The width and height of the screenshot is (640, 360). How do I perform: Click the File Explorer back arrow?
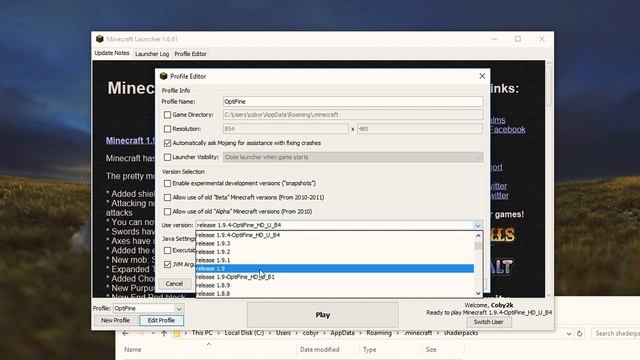(125, 333)
